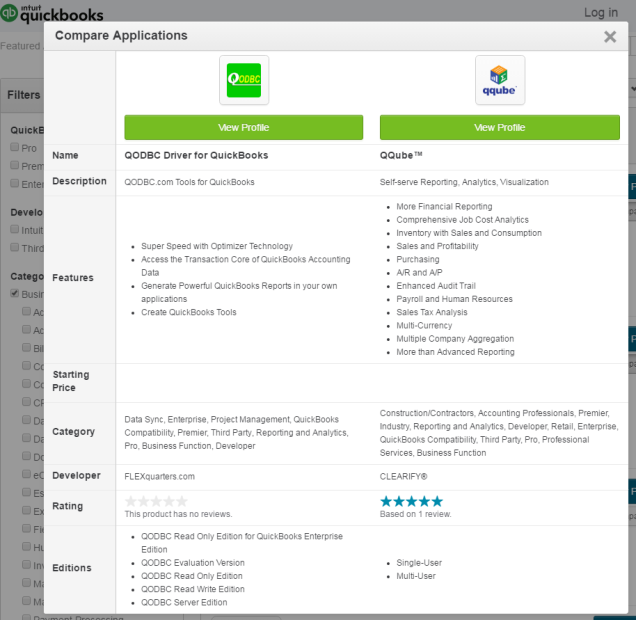Toggle the CRM subcategory checkbox

click(x=26, y=402)
